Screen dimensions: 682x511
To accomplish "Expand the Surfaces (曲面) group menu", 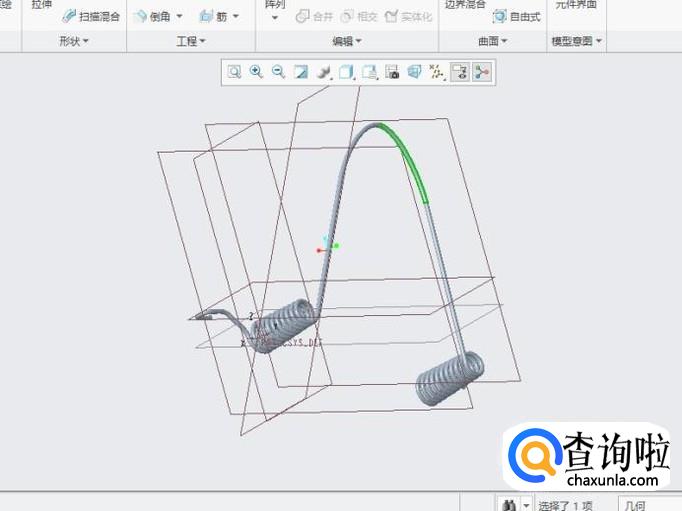I will click(492, 41).
